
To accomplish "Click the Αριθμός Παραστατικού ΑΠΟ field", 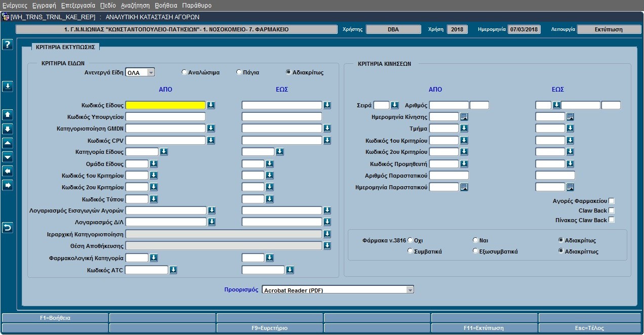I will tap(449, 176).
